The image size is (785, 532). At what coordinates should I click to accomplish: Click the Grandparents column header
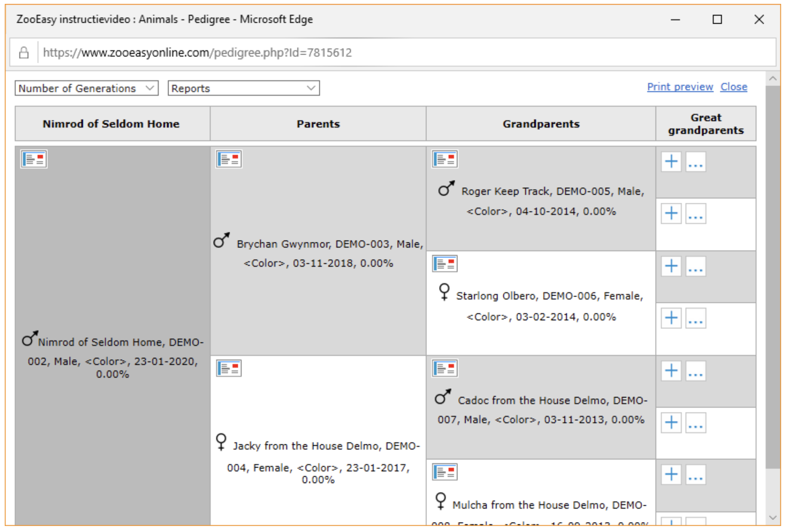tap(541, 124)
